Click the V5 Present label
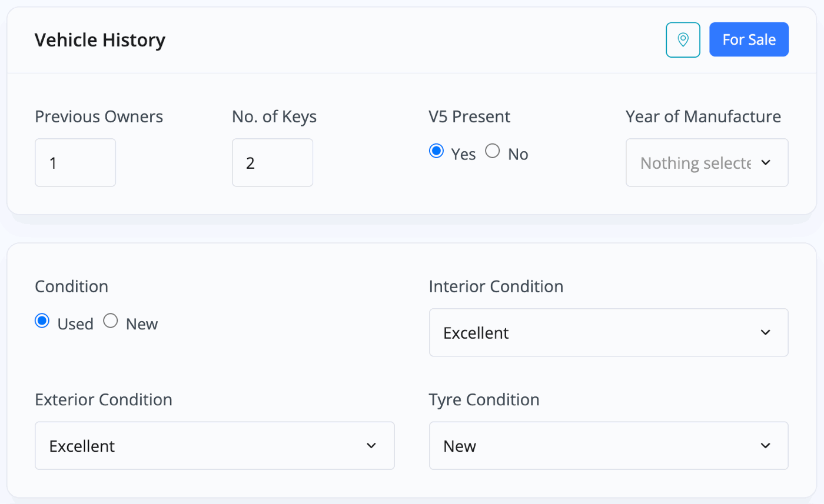 [470, 116]
